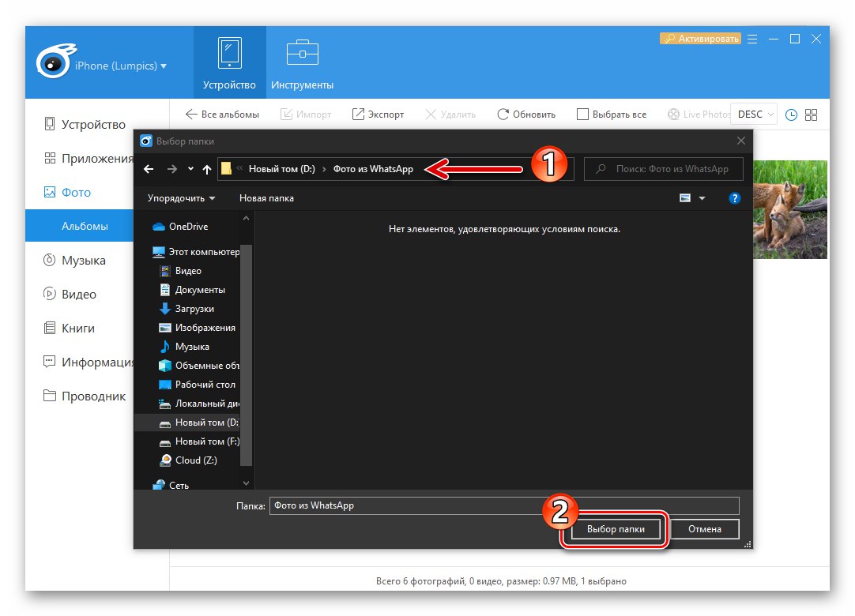Close the Выбор папки dialog
This screenshot has height=616, width=855.
tap(741, 141)
